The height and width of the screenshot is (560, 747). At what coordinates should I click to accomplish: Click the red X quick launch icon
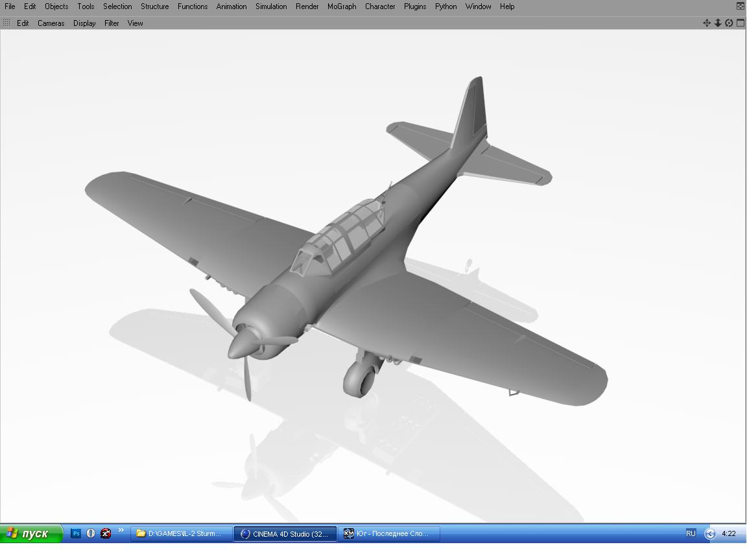click(106, 533)
